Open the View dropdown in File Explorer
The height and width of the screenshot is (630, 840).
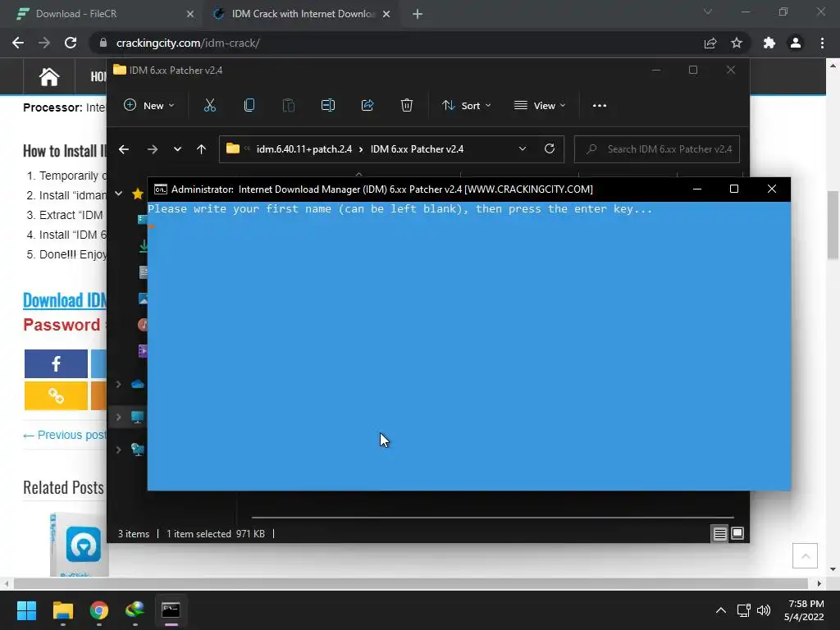[540, 106]
